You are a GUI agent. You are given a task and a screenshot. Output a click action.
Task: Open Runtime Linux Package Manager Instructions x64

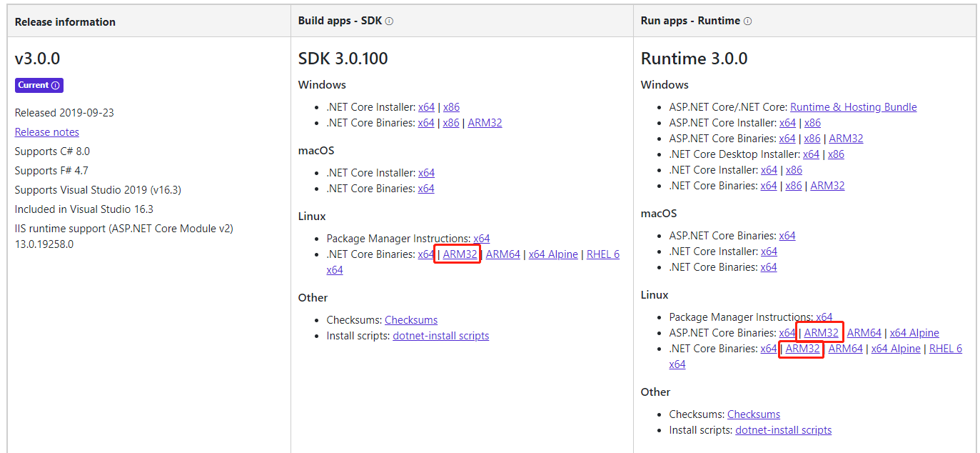point(824,317)
